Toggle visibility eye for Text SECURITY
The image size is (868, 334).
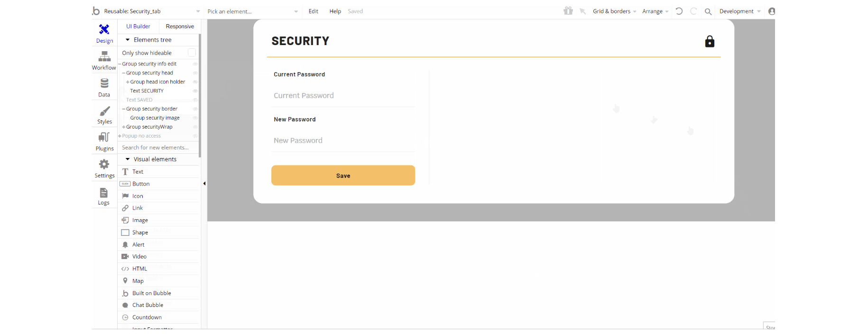point(195,91)
